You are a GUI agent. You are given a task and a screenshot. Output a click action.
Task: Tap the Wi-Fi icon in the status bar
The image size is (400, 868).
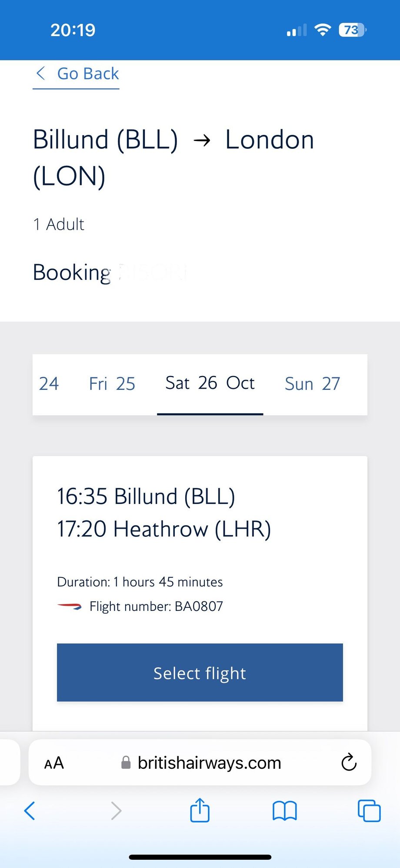pyautogui.click(x=323, y=30)
